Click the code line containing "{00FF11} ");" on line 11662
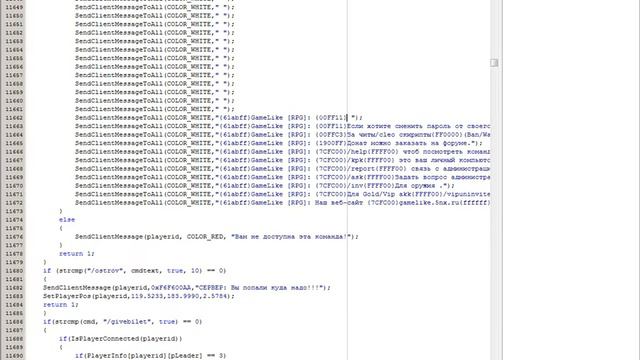Image resolution: width=640 pixels, height=360 pixels. pos(218,118)
